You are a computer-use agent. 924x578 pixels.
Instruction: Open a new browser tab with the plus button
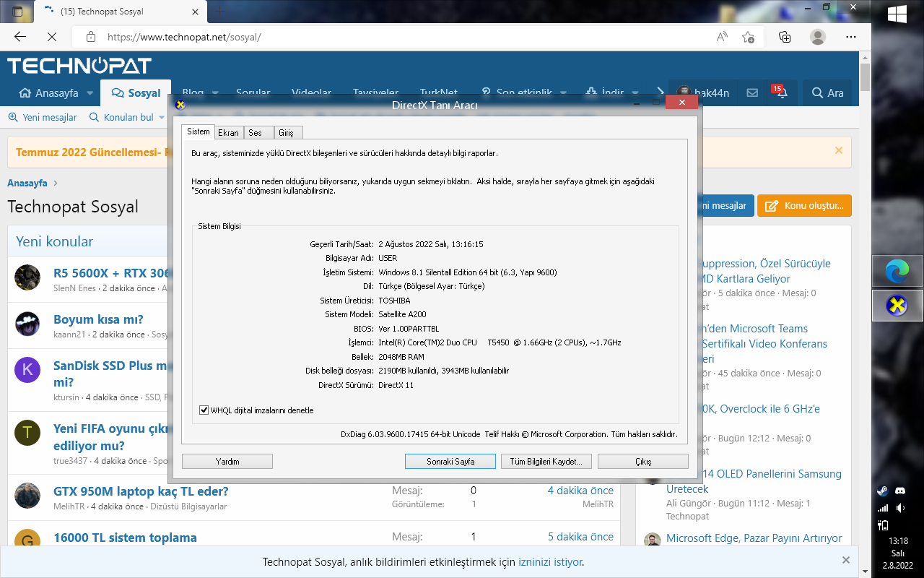click(x=220, y=12)
